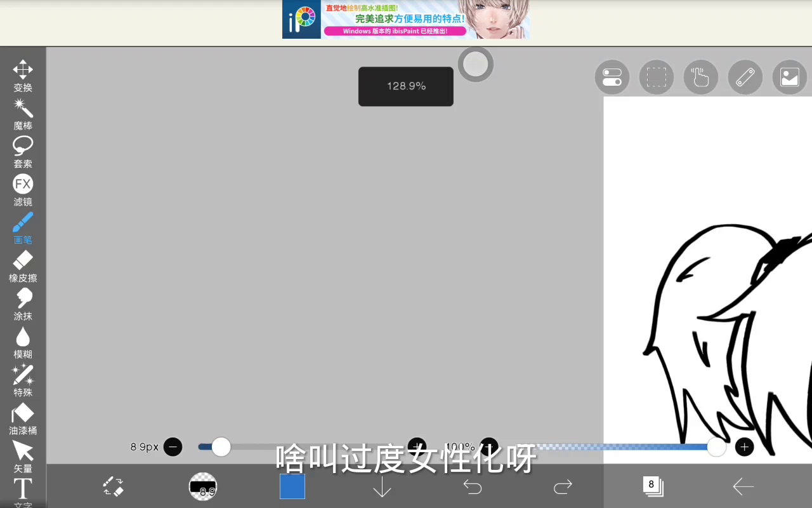The height and width of the screenshot is (508, 812).
Task: Select the Lasso (套索) tool
Action: pos(23,152)
